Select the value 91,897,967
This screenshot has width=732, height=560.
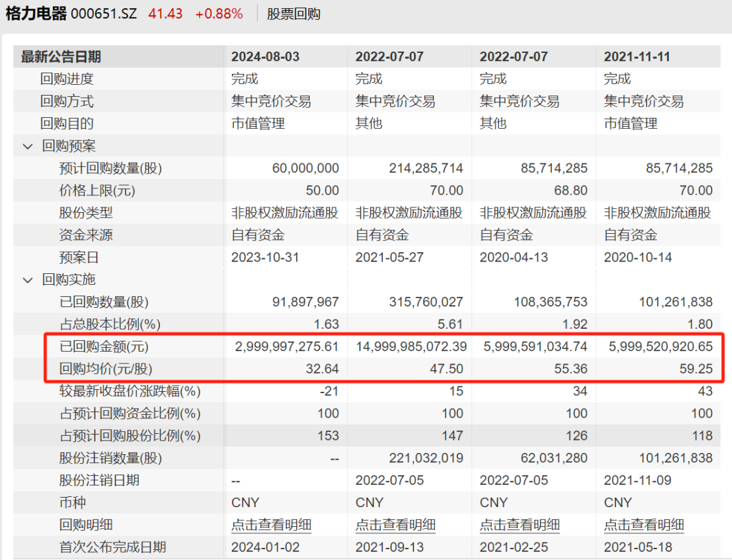(305, 302)
